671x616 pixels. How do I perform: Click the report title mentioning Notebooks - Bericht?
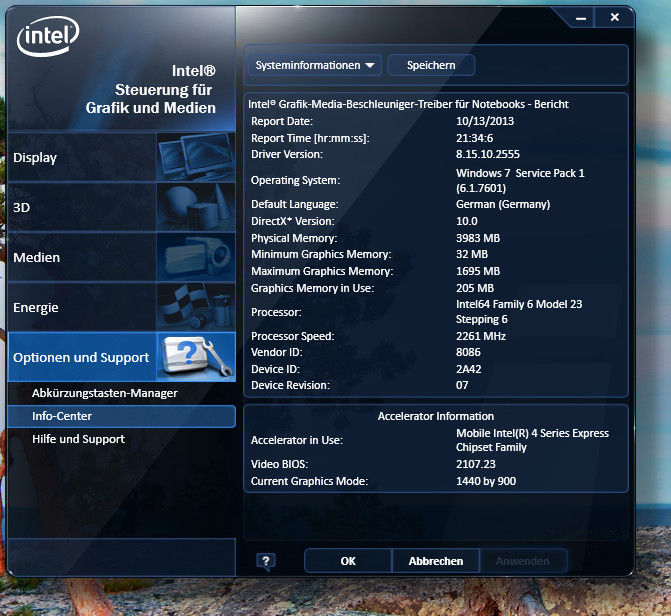(x=408, y=104)
